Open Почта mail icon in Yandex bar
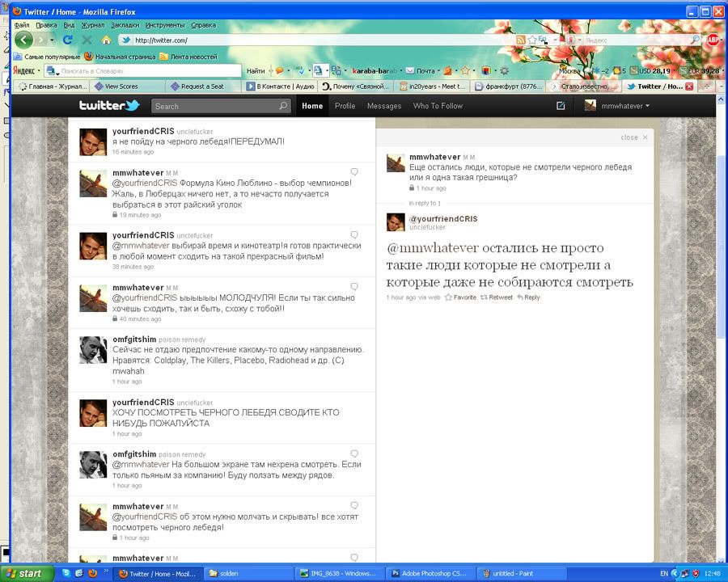 [410, 71]
